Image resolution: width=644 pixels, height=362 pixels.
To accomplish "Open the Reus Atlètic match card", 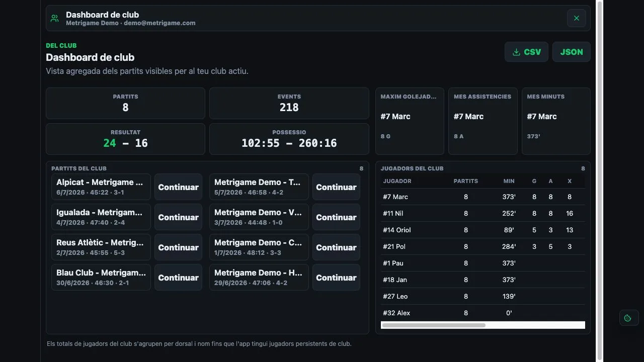I will 101,247.
